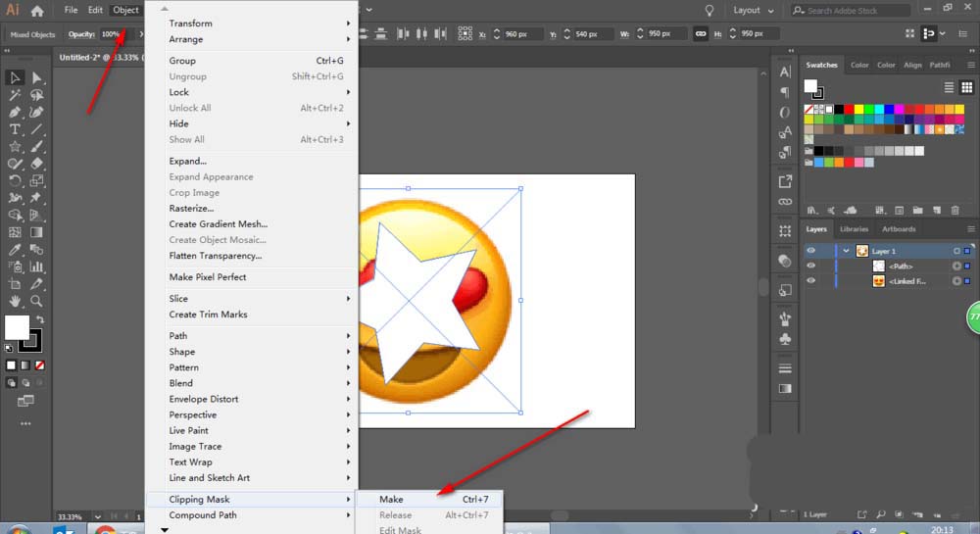Select the Artboard tool
This screenshot has width=980, height=534.
[15, 284]
